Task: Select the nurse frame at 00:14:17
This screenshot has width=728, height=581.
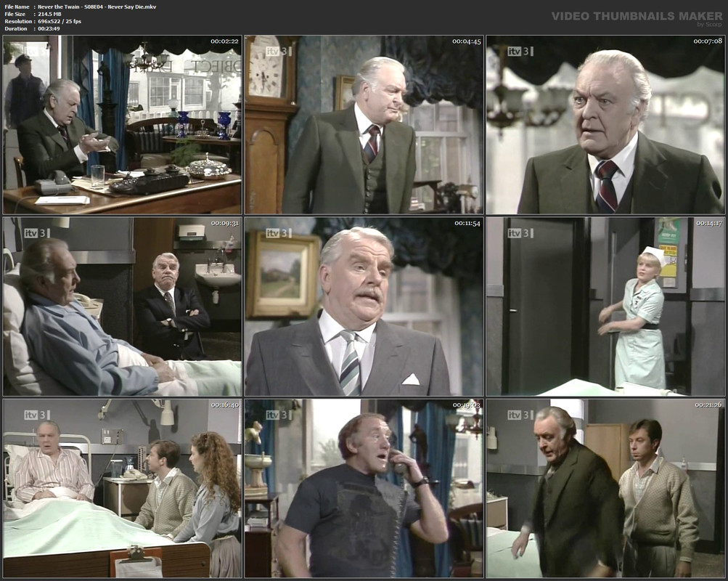Action: click(605, 306)
